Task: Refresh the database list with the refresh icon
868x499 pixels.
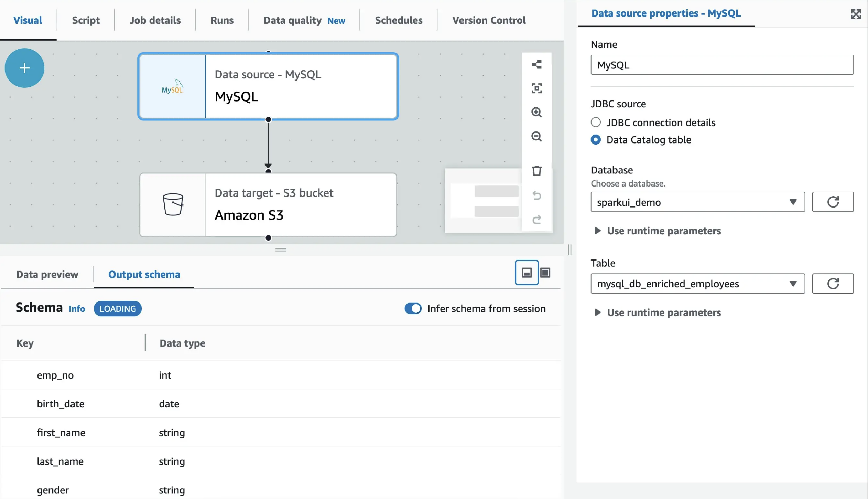Action: pyautogui.click(x=833, y=202)
